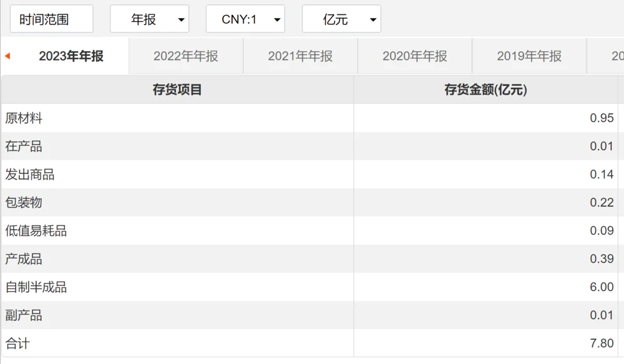Switch to the 2022年年报 tab

pos(186,56)
